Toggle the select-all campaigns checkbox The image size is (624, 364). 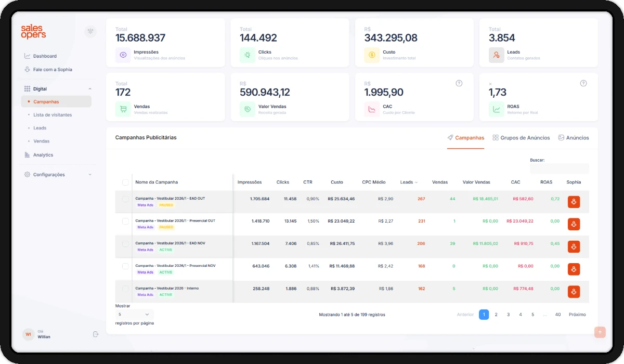[x=125, y=183]
